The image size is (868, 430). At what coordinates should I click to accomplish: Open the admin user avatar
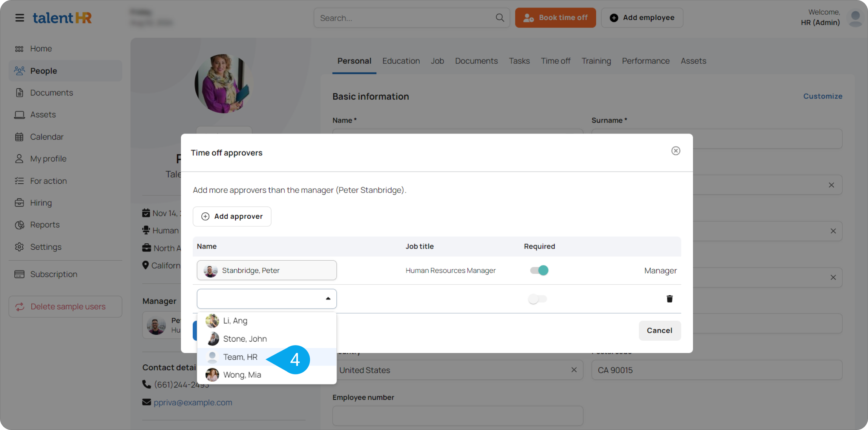coord(855,18)
